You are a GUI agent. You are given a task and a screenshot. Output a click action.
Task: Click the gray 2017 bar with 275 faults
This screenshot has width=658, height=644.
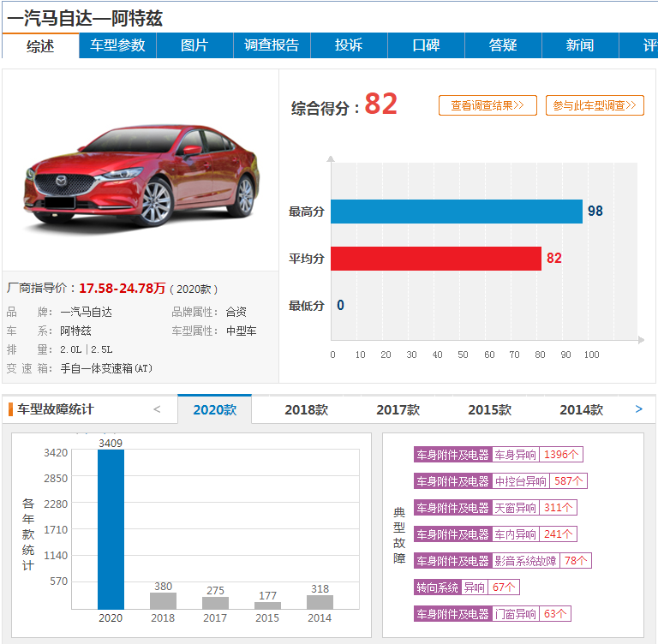pos(215,603)
